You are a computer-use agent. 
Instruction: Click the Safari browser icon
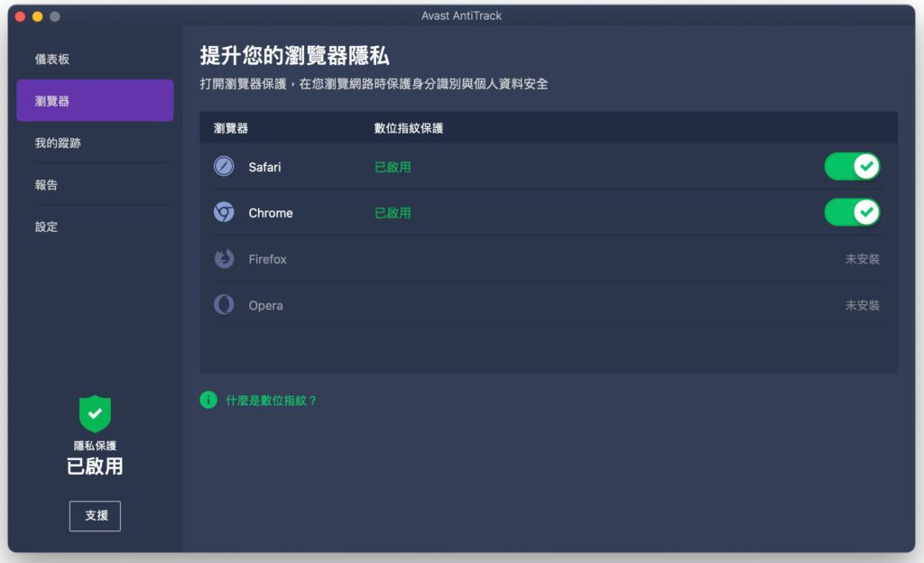(224, 167)
